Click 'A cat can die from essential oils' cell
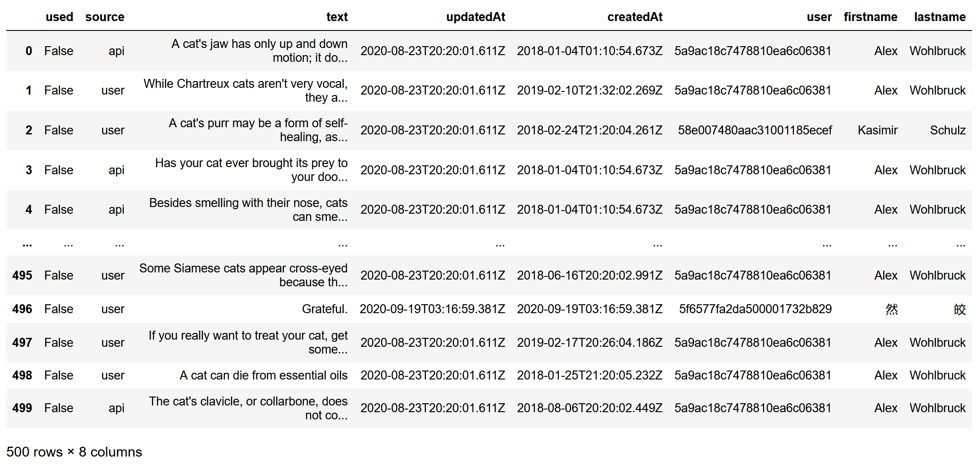 264,375
